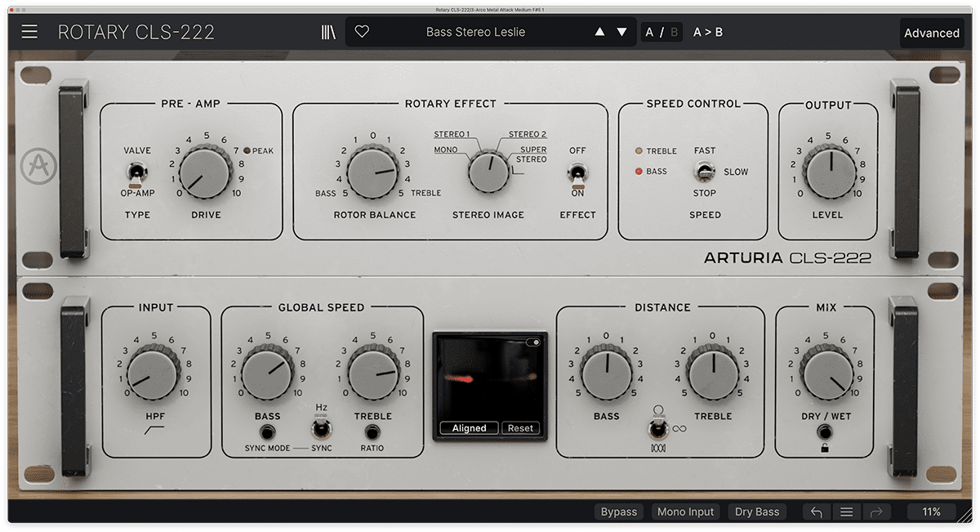Select the B slot
980x532 pixels.
(673, 33)
